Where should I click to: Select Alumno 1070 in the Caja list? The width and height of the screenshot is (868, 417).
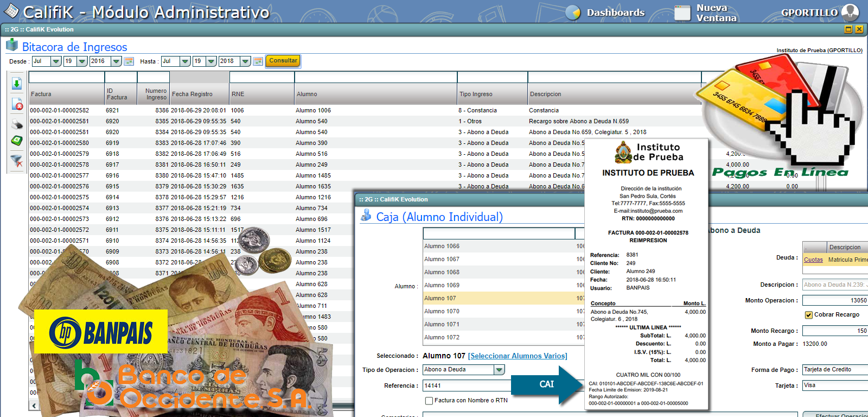coord(503,311)
